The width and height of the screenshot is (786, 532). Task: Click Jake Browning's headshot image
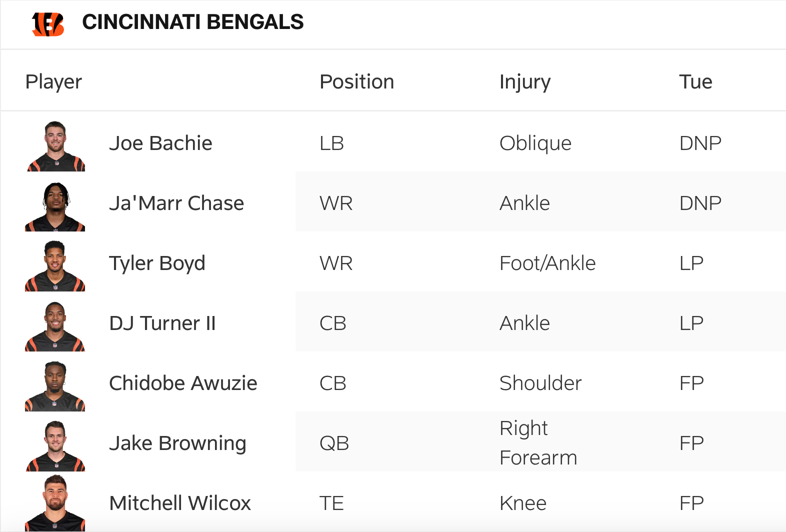click(55, 446)
